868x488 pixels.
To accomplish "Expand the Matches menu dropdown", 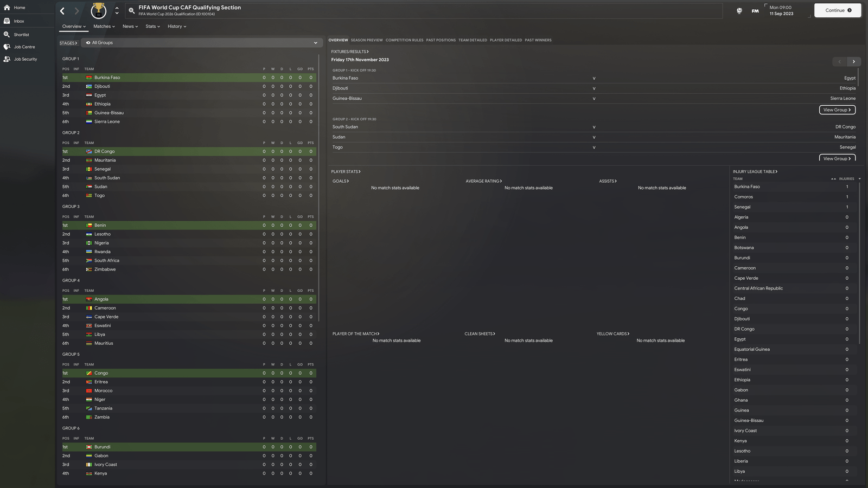I will (104, 27).
